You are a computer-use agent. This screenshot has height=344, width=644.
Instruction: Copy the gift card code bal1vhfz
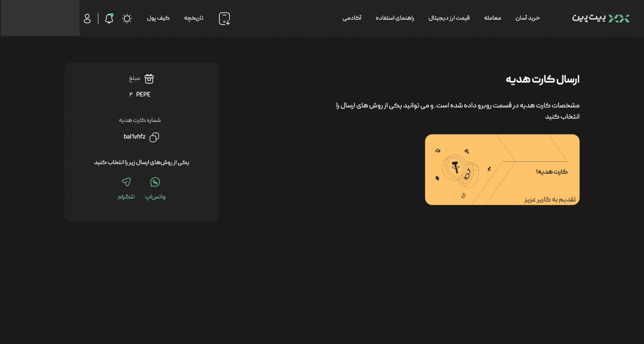pos(154,137)
